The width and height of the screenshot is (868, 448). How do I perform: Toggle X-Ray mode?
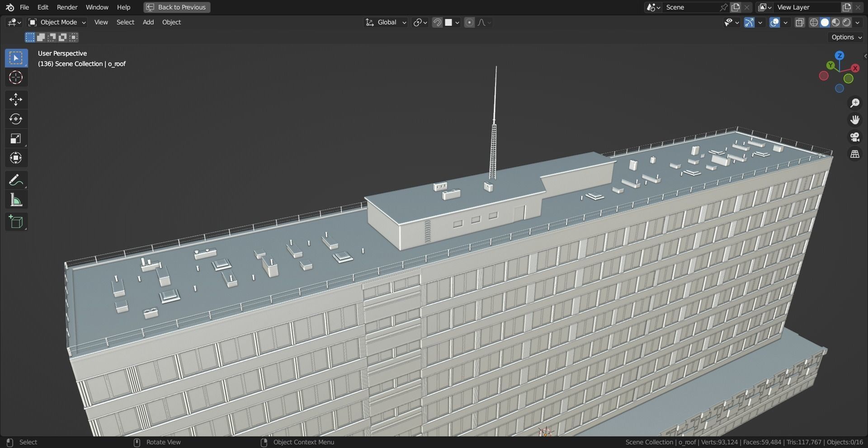(x=800, y=22)
